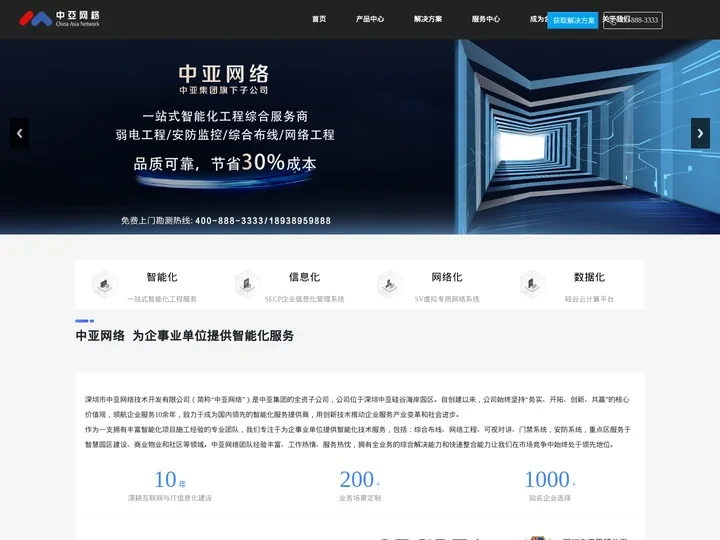Click the 深耕互联网与IT信息化建设 caption

coord(170,498)
